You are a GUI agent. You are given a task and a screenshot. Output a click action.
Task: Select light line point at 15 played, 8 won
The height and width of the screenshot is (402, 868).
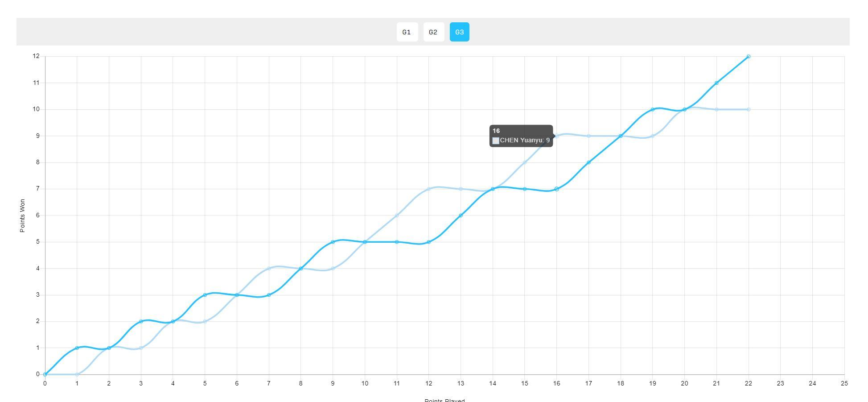pyautogui.click(x=525, y=162)
